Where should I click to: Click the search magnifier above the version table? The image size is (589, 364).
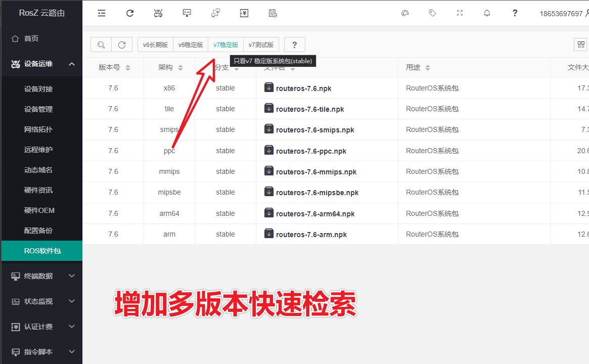[x=101, y=44]
